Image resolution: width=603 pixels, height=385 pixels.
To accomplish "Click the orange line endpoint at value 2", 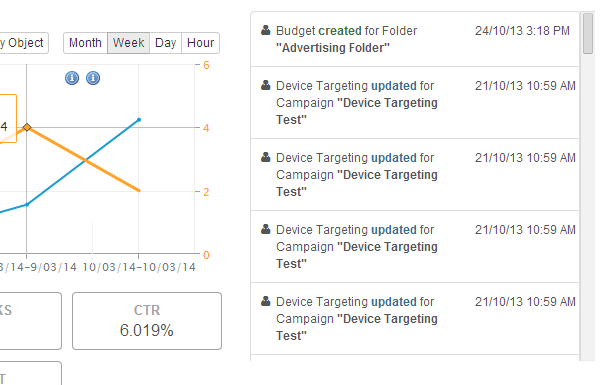I will tap(139, 190).
